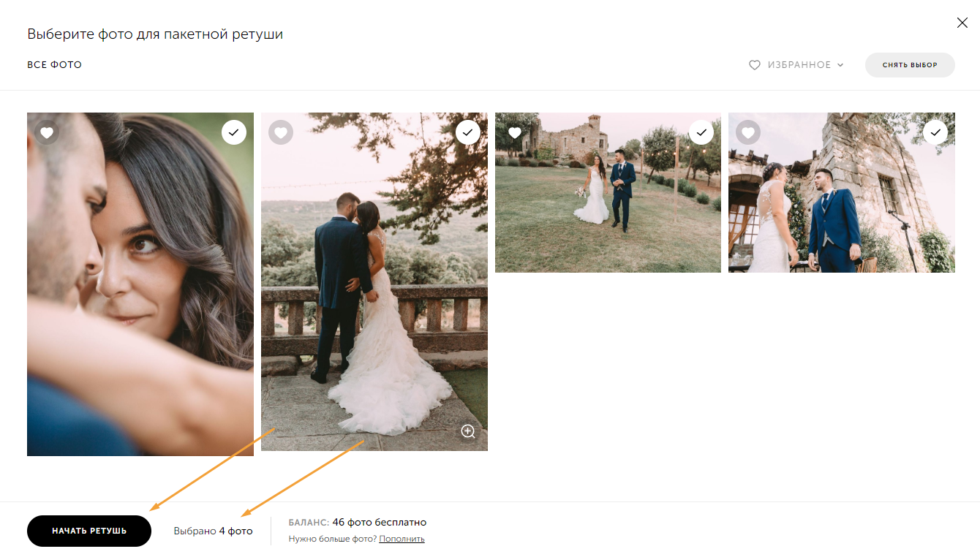Click the magnifier zoom icon on balcony photo
Viewport: 980px width, 557px height.
point(468,431)
